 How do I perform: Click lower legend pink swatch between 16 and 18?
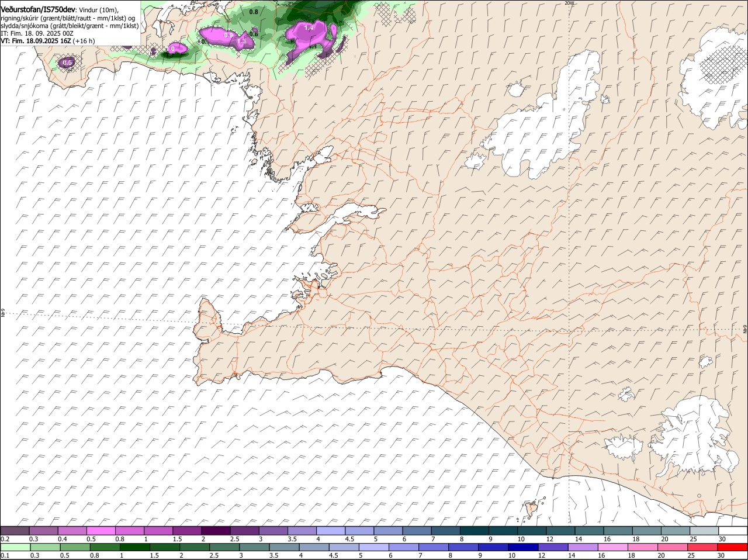click(614, 547)
